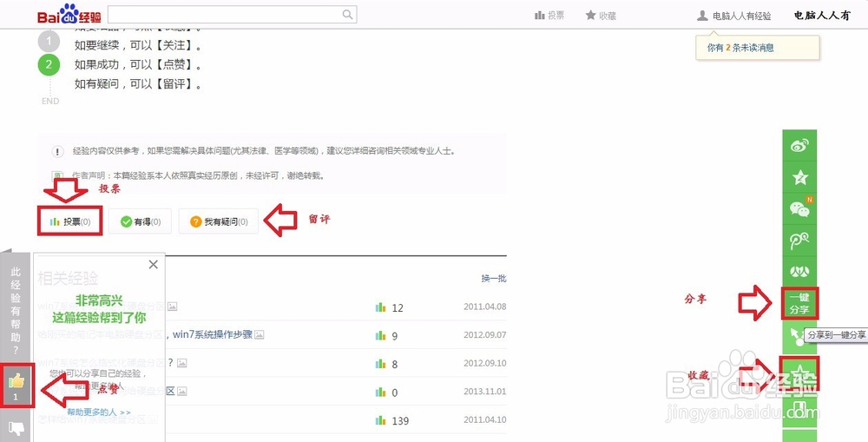The width and height of the screenshot is (868, 442).
Task: Click the thumbs-up like icon
Action: point(16,380)
